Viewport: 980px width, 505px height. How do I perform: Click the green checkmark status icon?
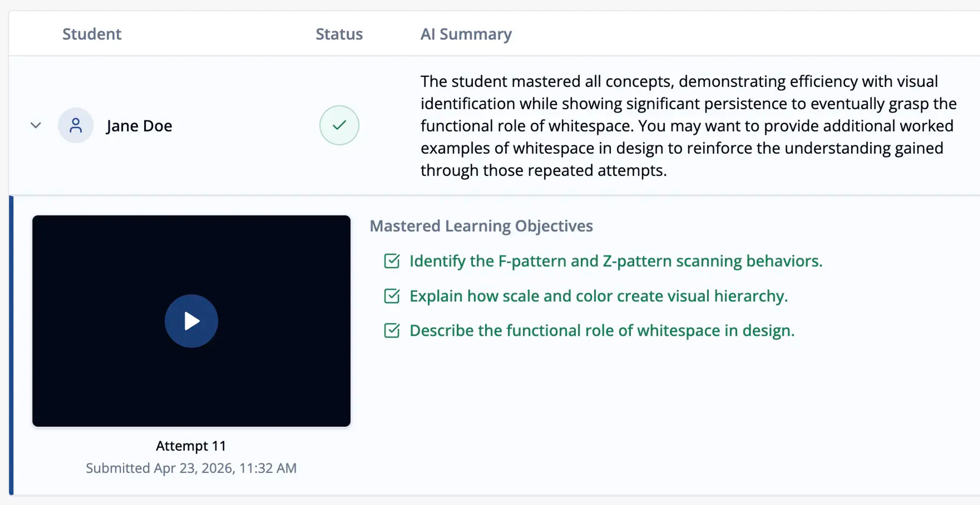point(339,125)
